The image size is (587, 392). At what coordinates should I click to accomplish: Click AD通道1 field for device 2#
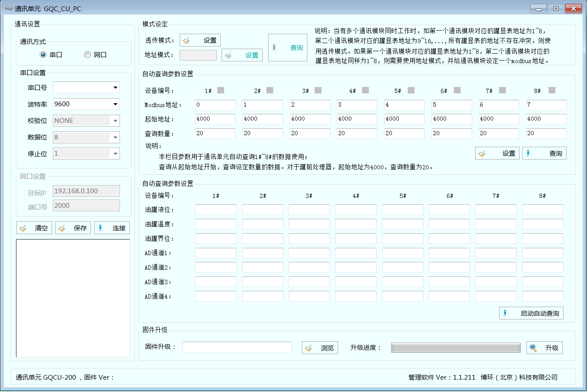click(263, 253)
